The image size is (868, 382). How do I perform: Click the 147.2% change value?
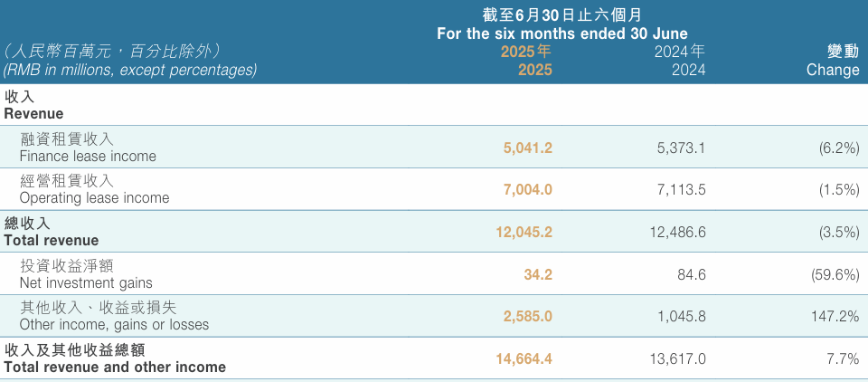[x=835, y=317]
